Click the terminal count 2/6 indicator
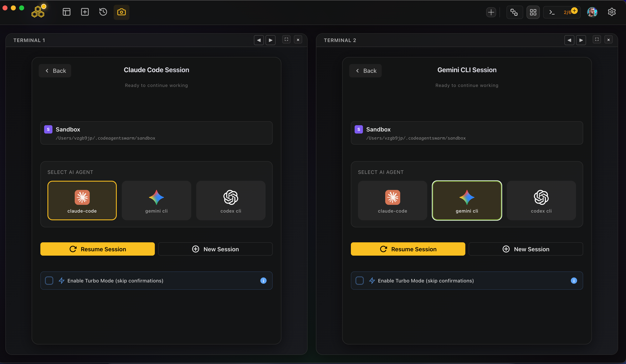This screenshot has height=364, width=626. pyautogui.click(x=562, y=12)
